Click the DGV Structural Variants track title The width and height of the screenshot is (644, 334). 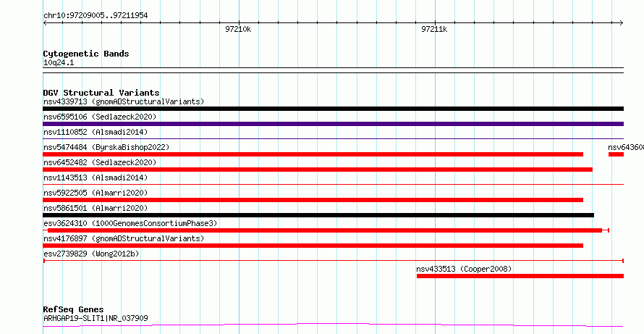pyautogui.click(x=101, y=93)
